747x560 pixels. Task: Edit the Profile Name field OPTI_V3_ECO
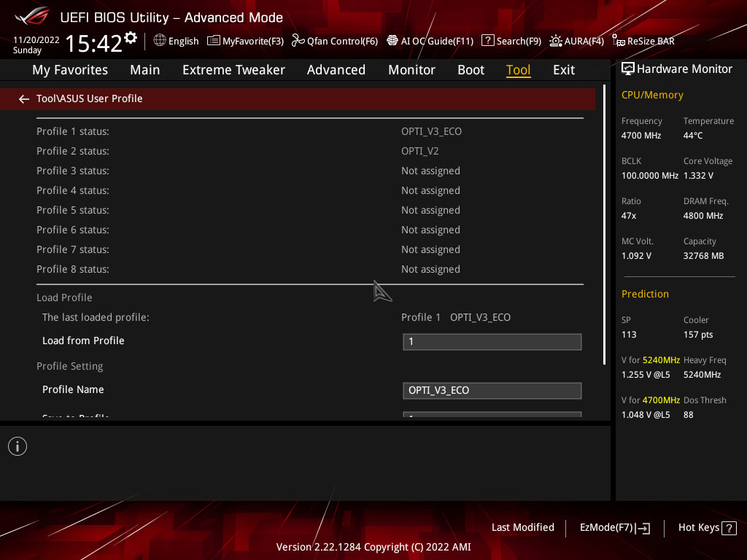pos(492,391)
